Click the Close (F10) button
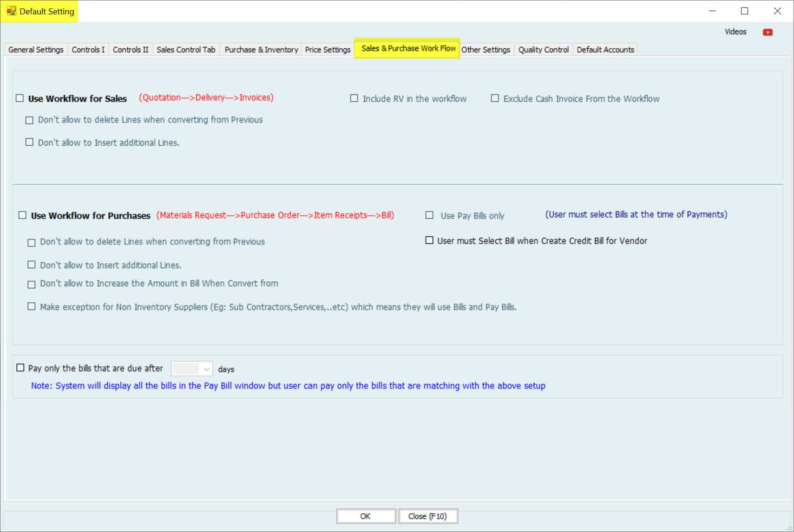 click(427, 516)
